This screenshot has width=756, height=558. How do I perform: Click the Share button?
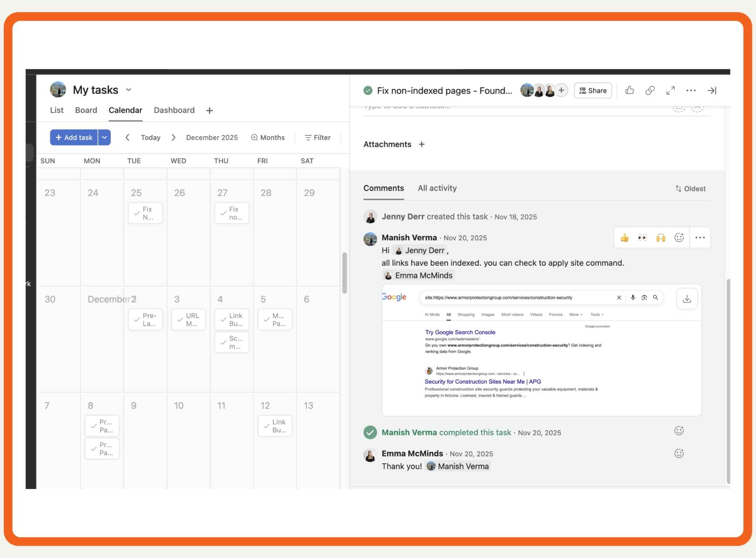click(593, 90)
